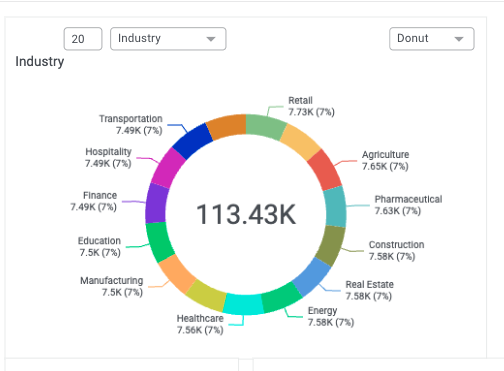The image size is (504, 371).
Task: Select the magenta Hospitality segment
Action: coord(168,168)
